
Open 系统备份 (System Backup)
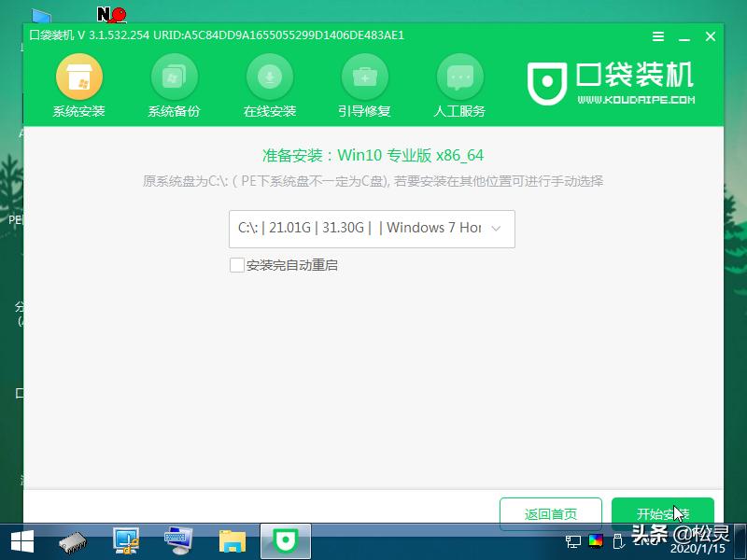coord(174,80)
